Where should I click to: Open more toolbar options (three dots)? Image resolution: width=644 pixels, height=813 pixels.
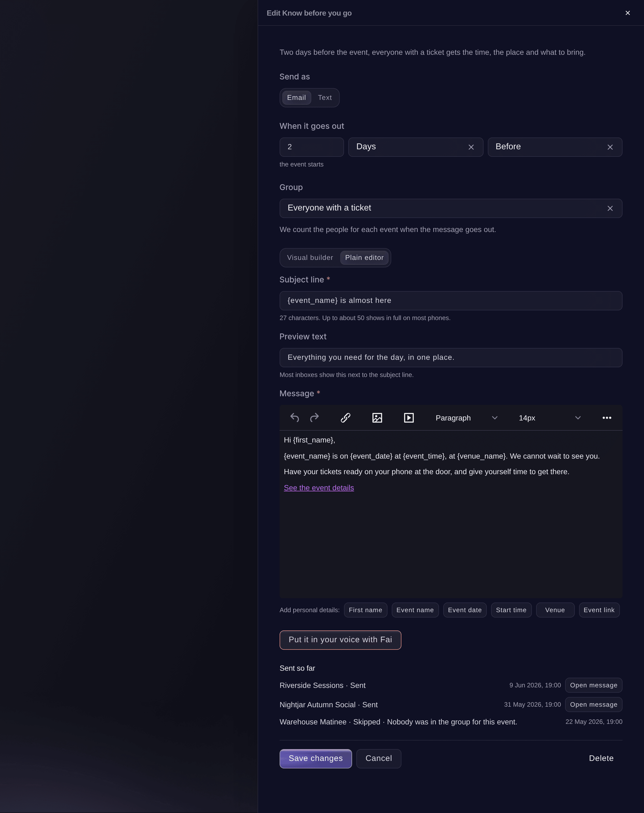(607, 418)
